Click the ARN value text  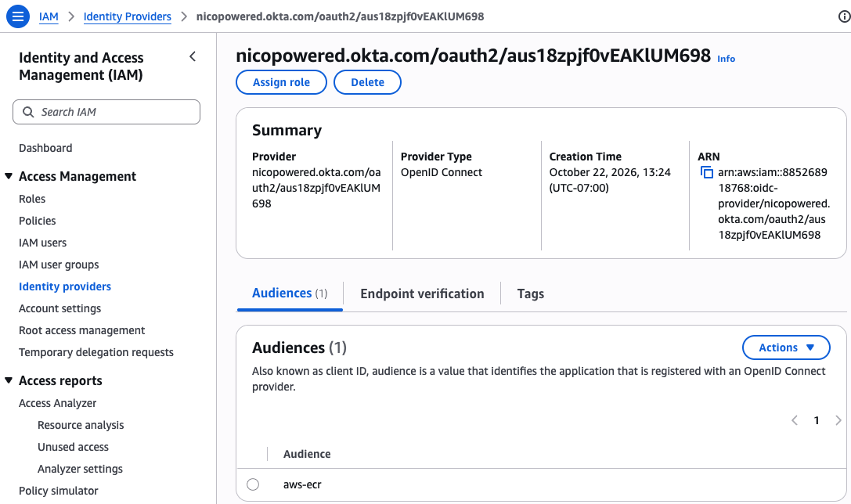click(x=773, y=203)
